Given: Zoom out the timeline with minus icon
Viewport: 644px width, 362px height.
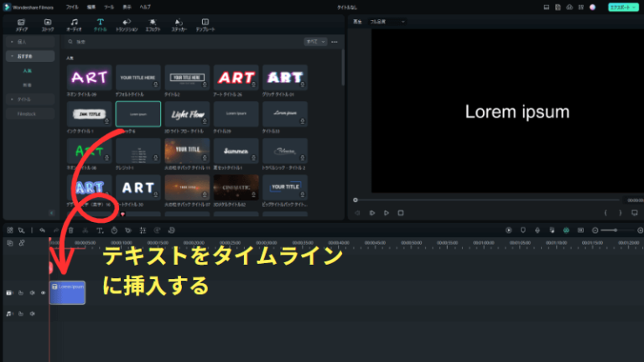Looking at the screenshot, I should click(595, 230).
